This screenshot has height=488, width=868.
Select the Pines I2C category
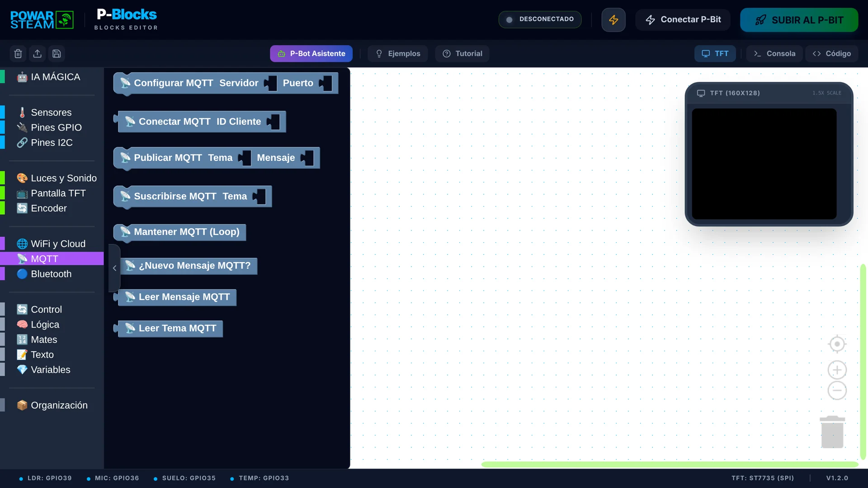point(52,143)
